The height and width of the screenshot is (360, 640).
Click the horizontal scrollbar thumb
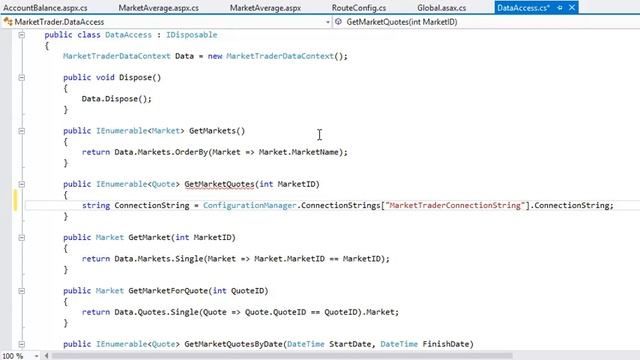click(282, 356)
